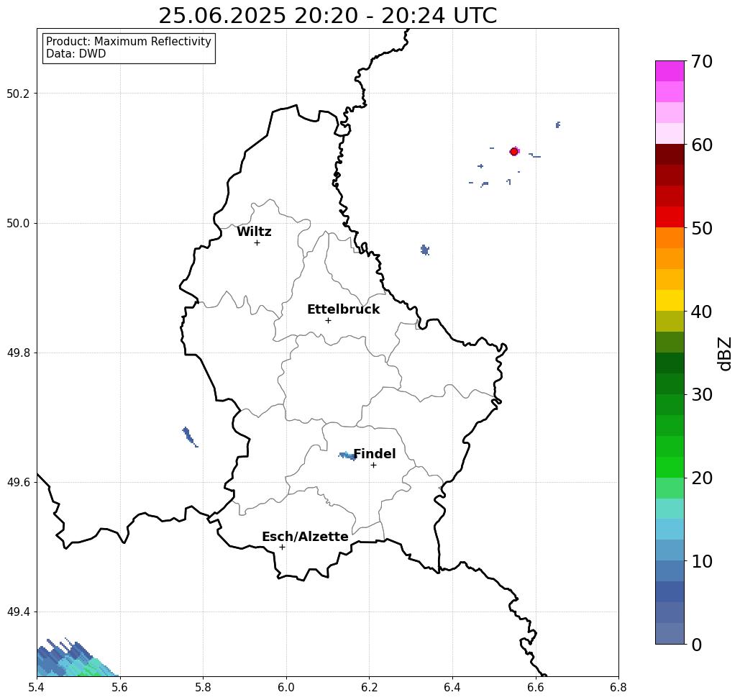Click the Esch/Alzette station label
Viewport: 740px width, 700px height.
coord(305,537)
